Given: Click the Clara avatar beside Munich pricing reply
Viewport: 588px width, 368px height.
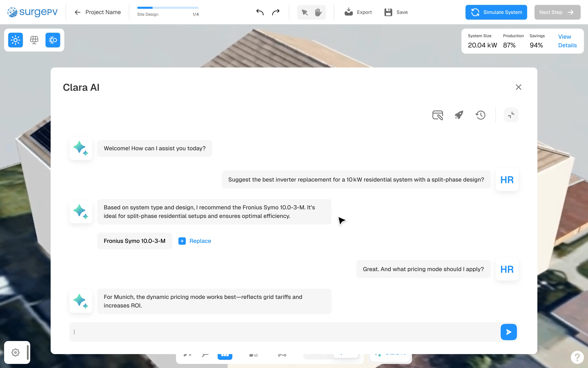Looking at the screenshot, I should click(81, 301).
